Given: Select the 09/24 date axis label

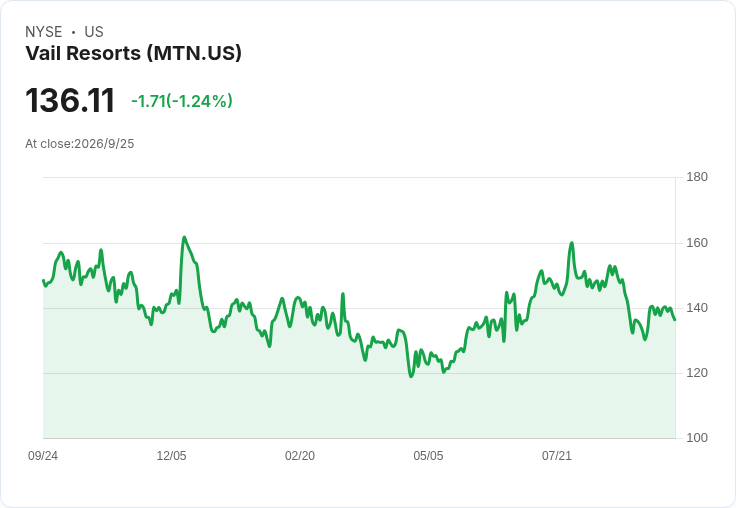Looking at the screenshot, I should tap(43, 456).
